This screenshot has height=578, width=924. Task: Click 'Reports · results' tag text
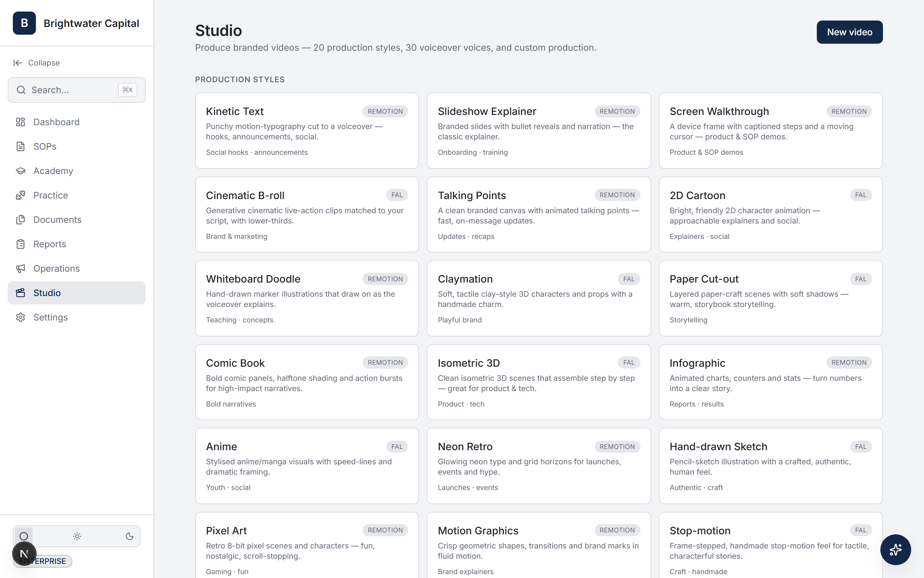click(697, 404)
